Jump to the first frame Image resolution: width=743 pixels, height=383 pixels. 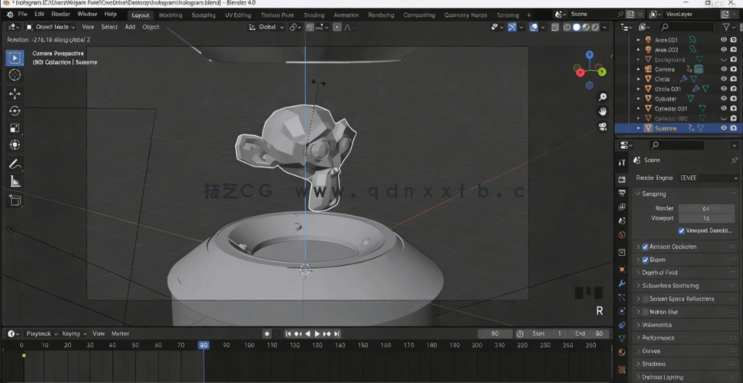click(288, 334)
